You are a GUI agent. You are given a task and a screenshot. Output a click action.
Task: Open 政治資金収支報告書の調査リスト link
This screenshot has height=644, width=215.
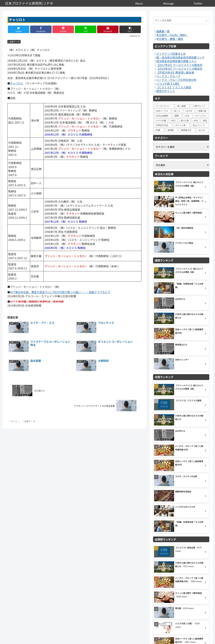point(176,61)
